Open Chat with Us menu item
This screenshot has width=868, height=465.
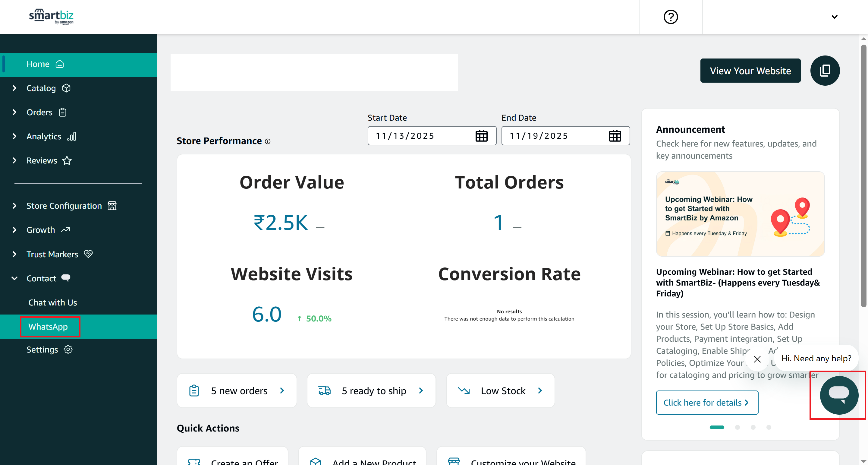tap(52, 302)
